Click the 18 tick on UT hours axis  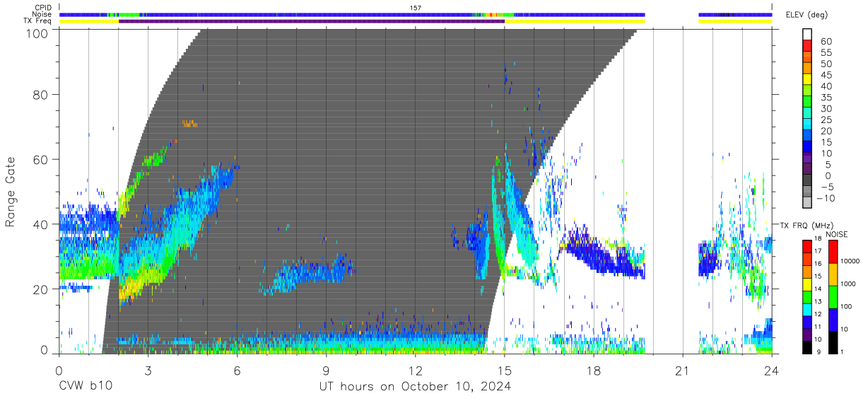tap(593, 370)
